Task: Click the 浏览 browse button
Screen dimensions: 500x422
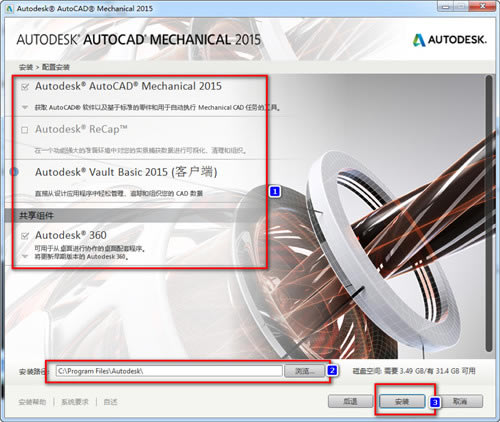Action: (304, 371)
